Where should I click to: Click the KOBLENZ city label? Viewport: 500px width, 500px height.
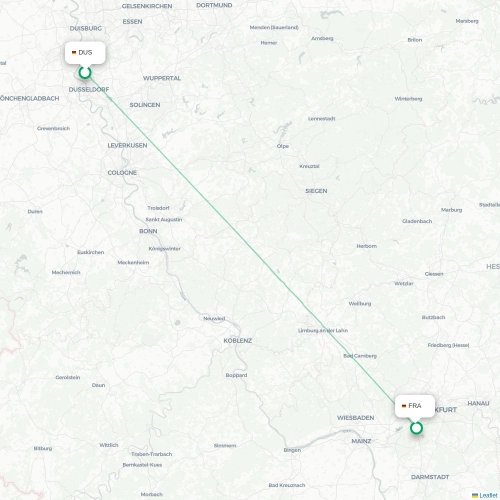pyautogui.click(x=238, y=341)
